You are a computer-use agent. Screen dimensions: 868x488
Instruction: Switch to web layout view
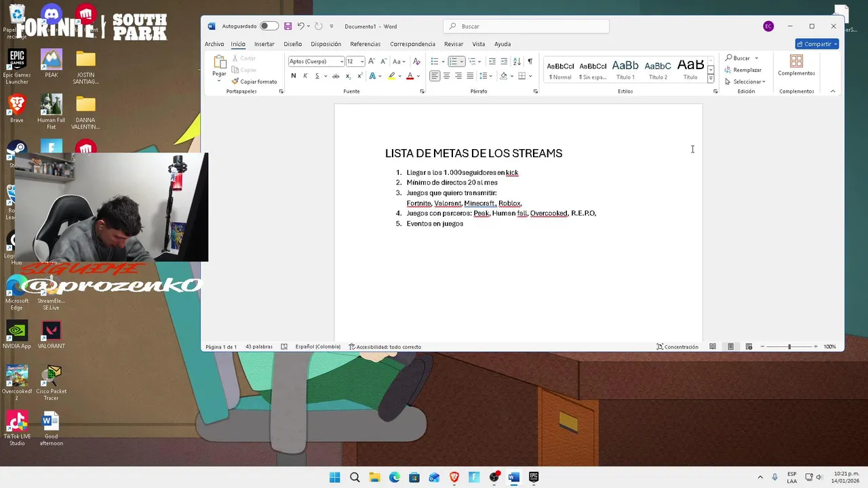tap(749, 347)
